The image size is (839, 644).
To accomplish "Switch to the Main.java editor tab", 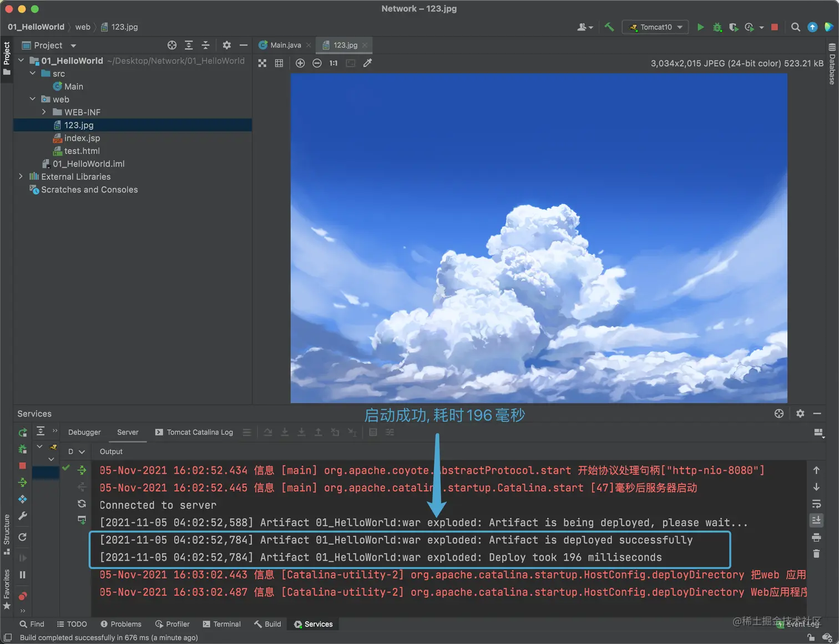I will [x=285, y=45].
